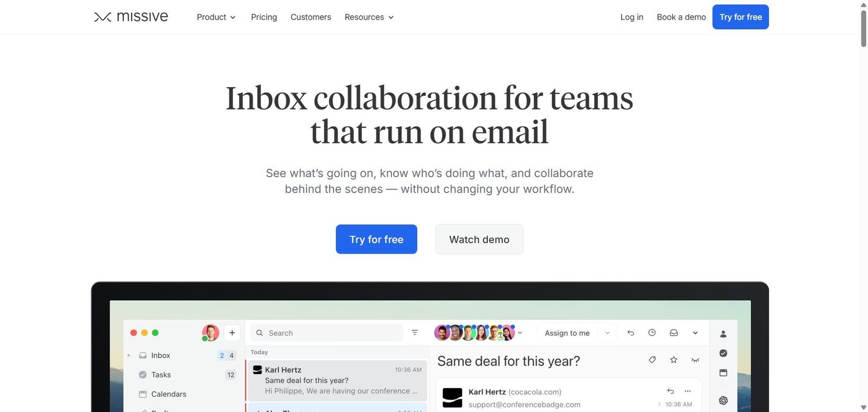The height and width of the screenshot is (412, 868).
Task: Click the reply arrow in top toolbar
Action: click(630, 333)
